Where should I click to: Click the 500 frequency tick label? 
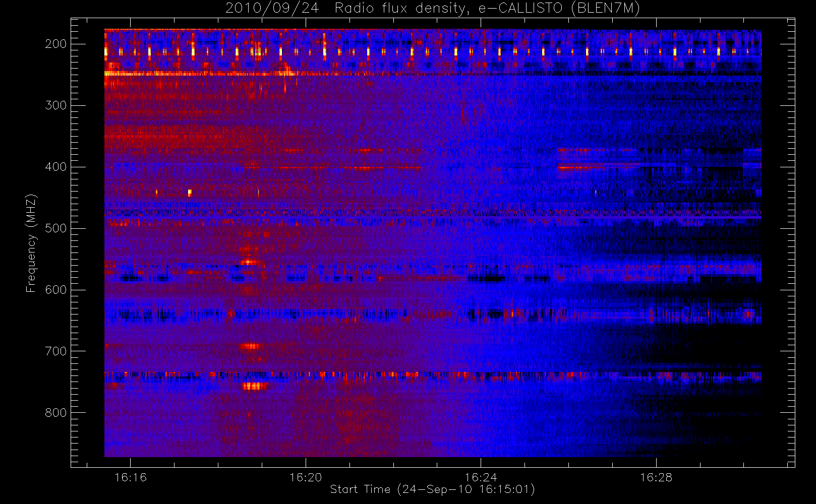click(x=56, y=228)
